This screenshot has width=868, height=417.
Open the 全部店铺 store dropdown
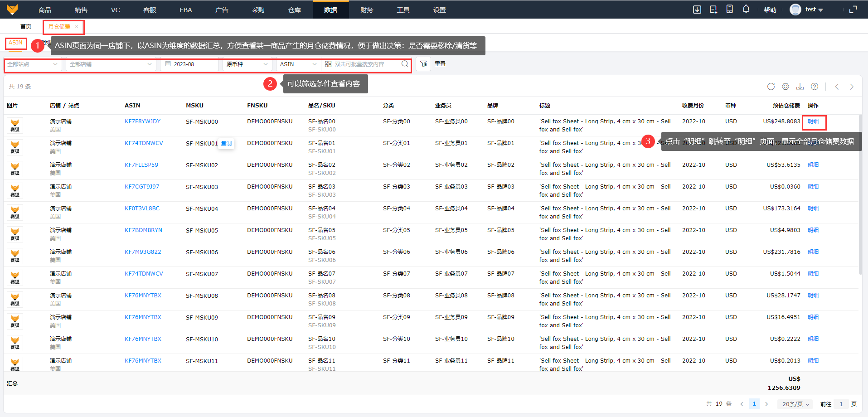[111, 64]
